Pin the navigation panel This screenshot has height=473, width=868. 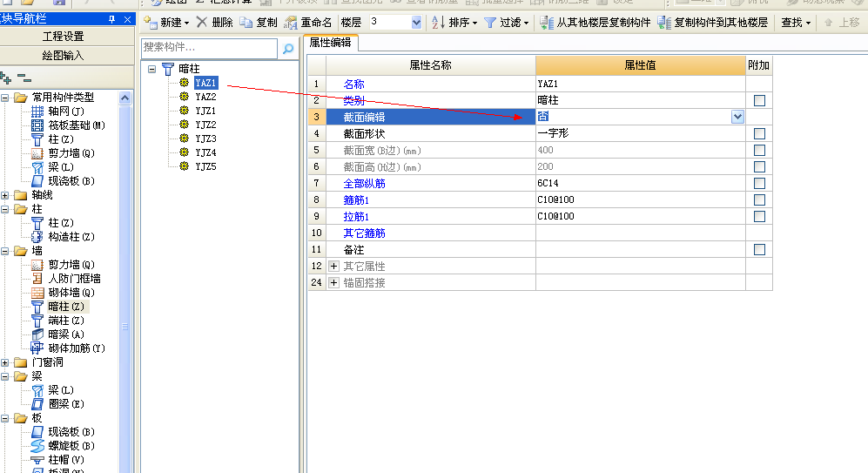111,19
